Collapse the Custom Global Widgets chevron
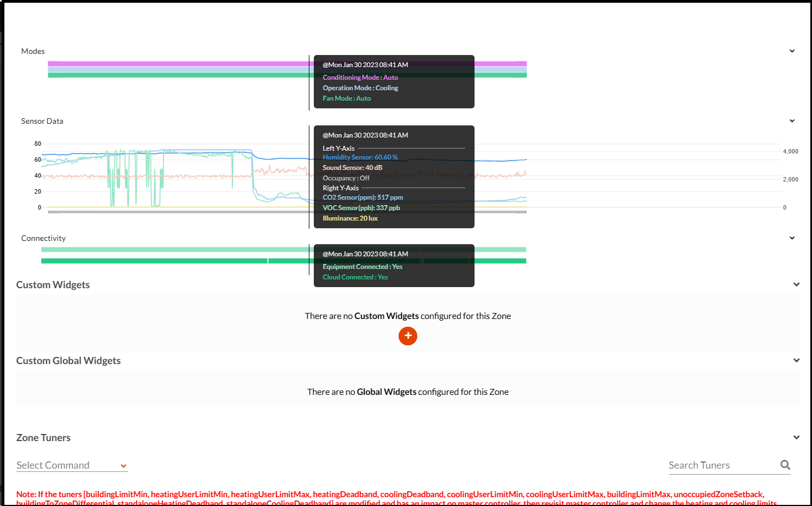This screenshot has height=506, width=812. (x=797, y=361)
